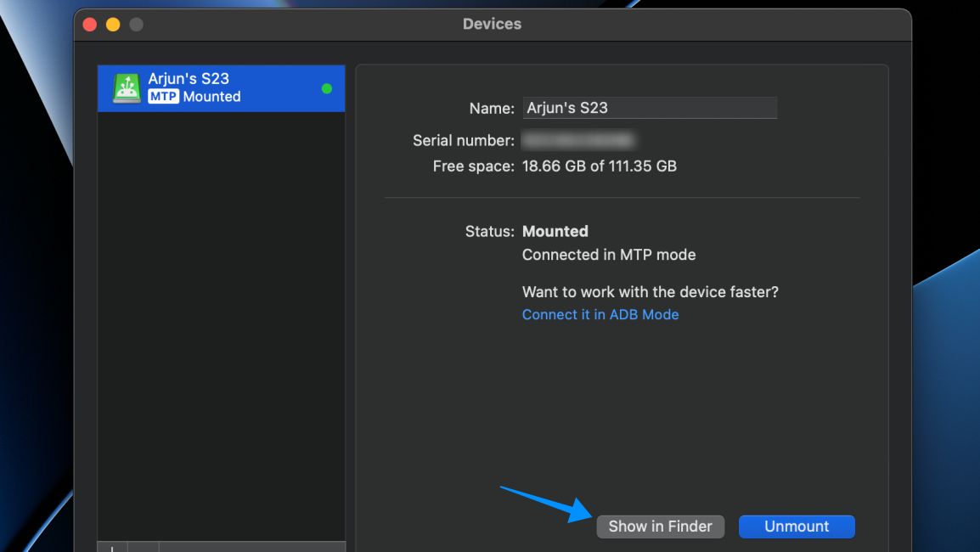Screen dimensions: 980x552
Task: Click the separator line above Status
Action: (622, 198)
